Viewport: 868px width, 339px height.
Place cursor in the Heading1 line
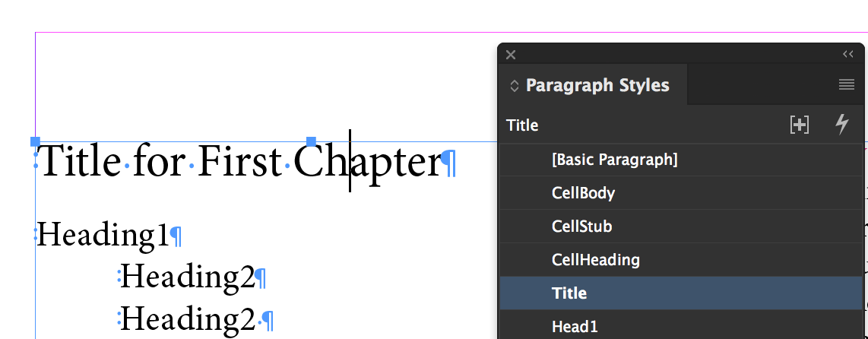pyautogui.click(x=103, y=236)
